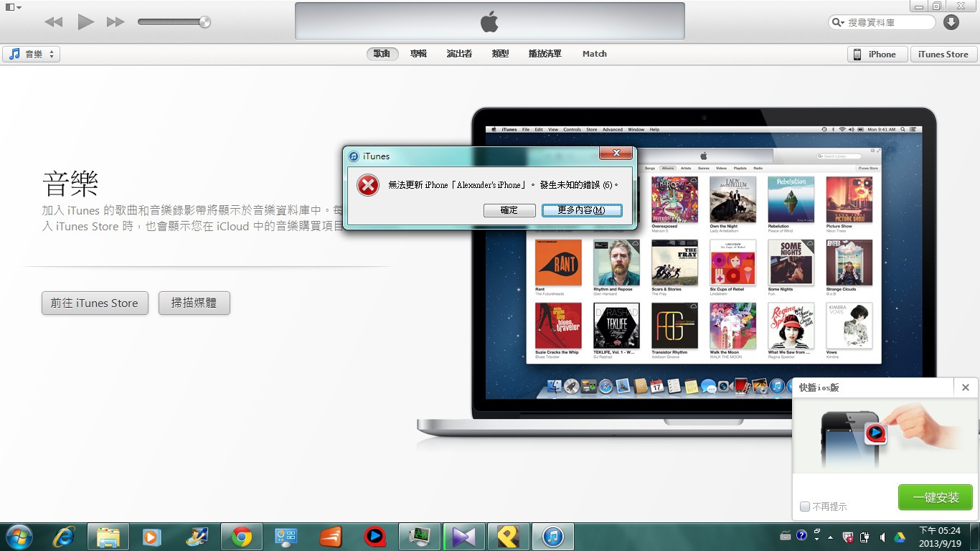Open the iTunes Store button
This screenshot has height=551, width=980.
943,54
